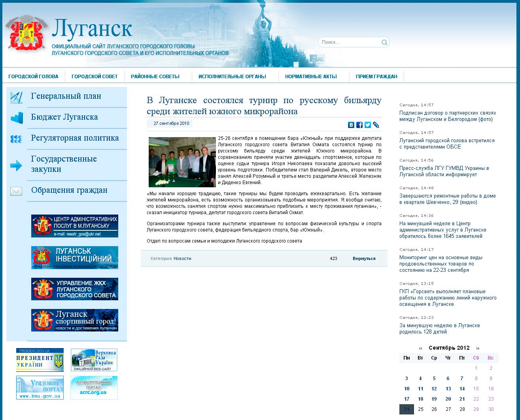Select September 12 in calendar
Screen dimensions: 520x420
click(434, 389)
